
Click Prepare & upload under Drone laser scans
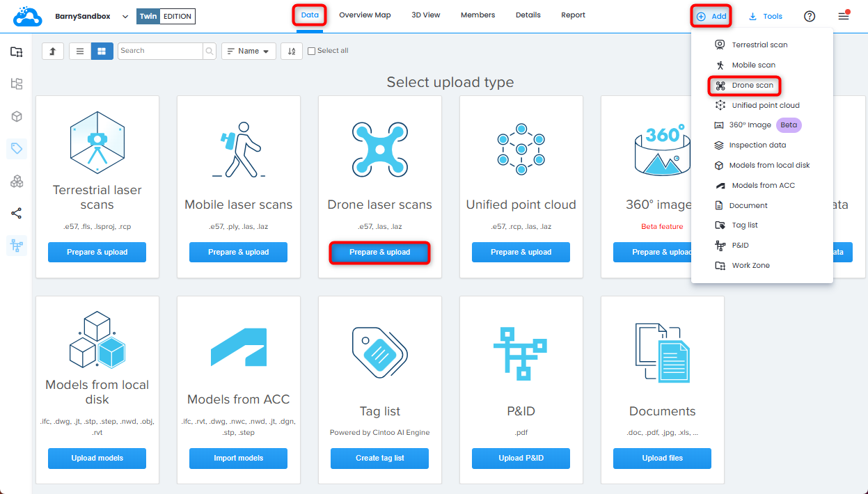tap(380, 253)
